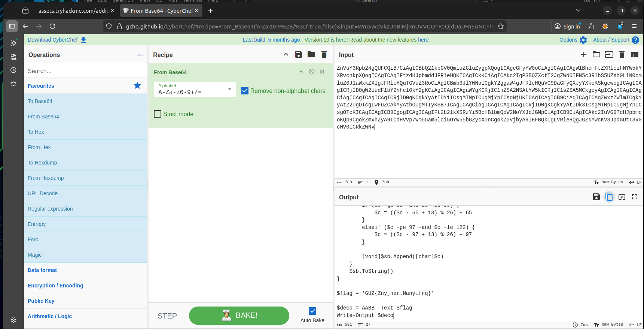Select To Base64 operation from Favourites
This screenshot has height=329, width=644.
(85, 101)
